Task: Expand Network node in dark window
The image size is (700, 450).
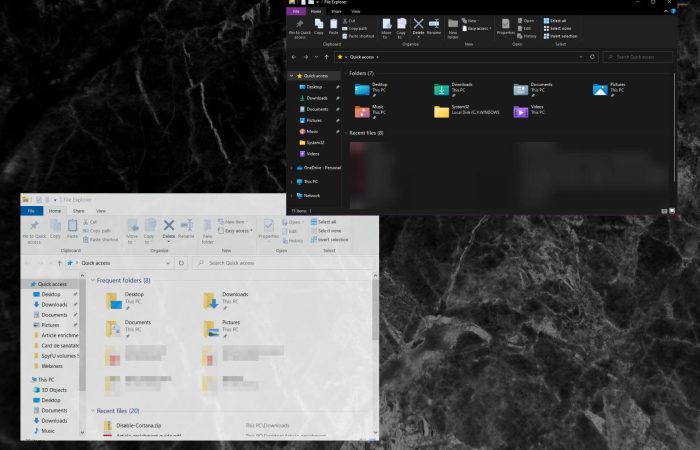Action: (x=292, y=196)
